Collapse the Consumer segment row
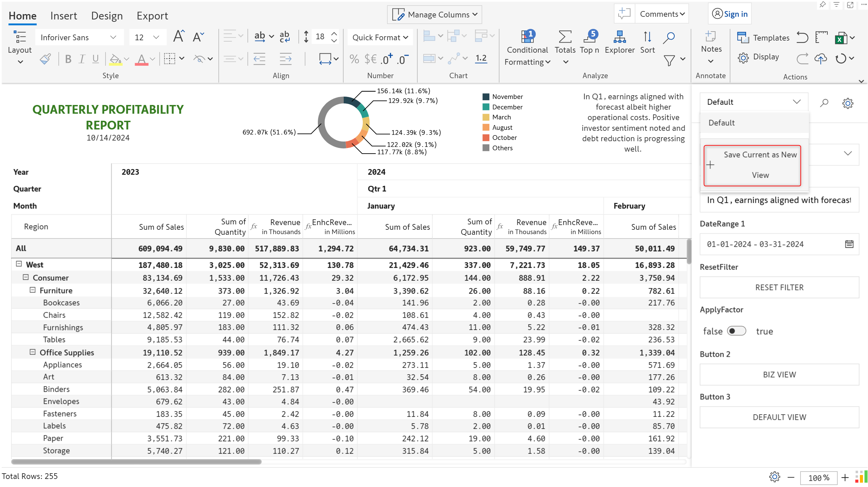This screenshot has width=868, height=487. tap(26, 277)
